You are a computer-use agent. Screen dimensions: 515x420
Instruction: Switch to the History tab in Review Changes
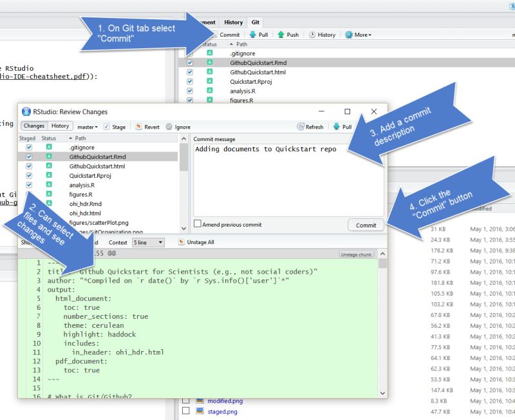[60, 126]
